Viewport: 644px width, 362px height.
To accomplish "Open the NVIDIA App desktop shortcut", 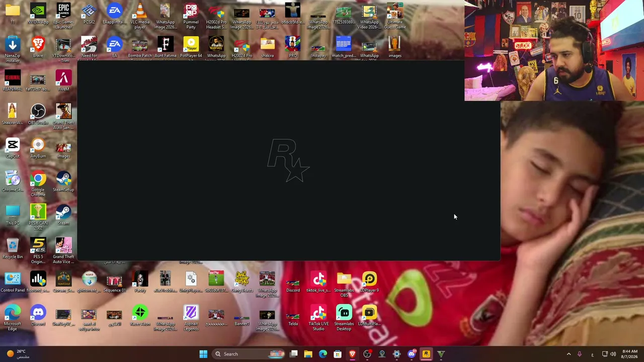I will tap(38, 14).
